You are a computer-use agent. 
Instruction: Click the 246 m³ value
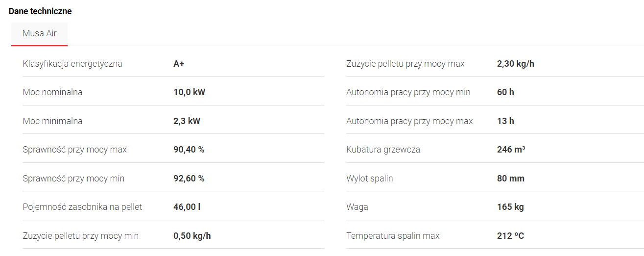511,150
